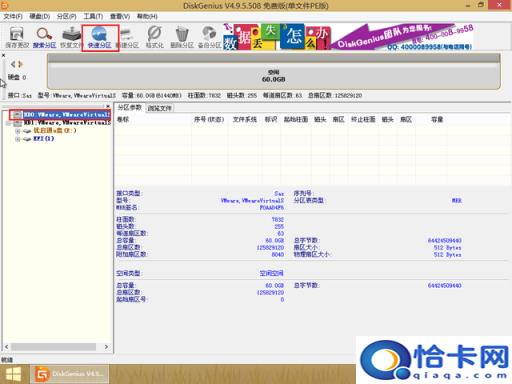
Task: Click the Backup Partition (备份分区) icon
Action: click(209, 37)
